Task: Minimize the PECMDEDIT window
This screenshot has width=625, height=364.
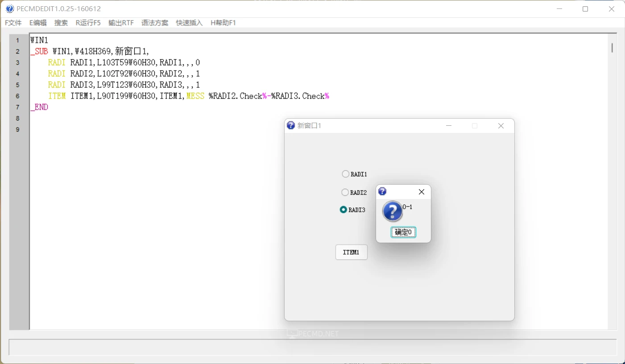Action: click(559, 9)
